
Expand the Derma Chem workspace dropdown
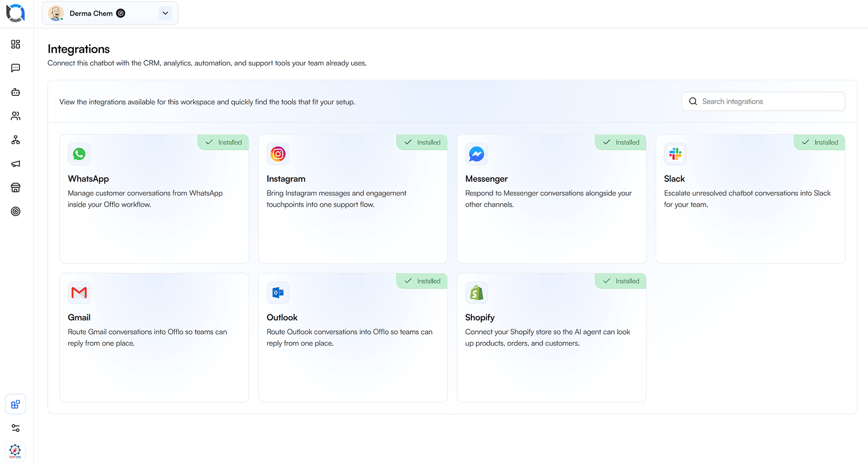click(x=166, y=13)
